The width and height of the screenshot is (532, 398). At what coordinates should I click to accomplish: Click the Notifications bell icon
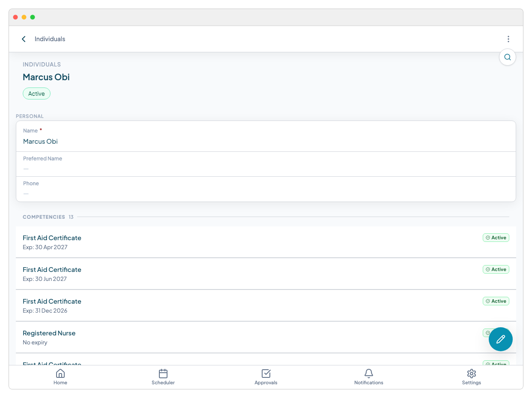369,373
